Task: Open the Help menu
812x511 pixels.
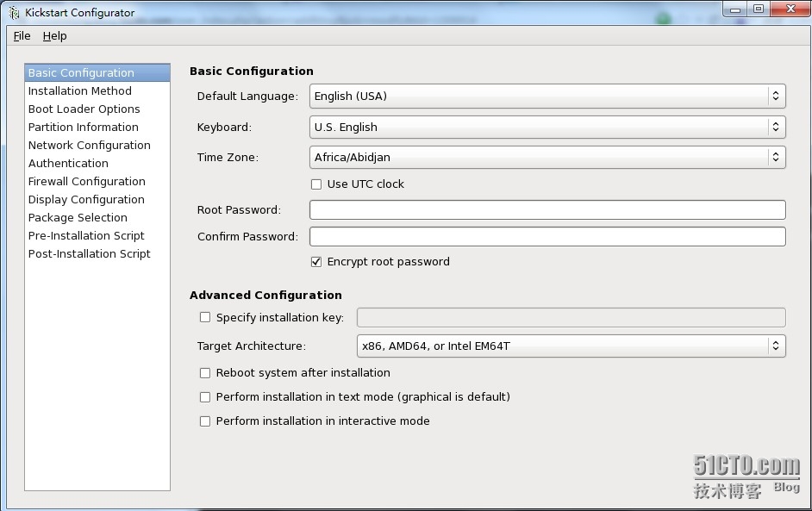Action: (54, 35)
